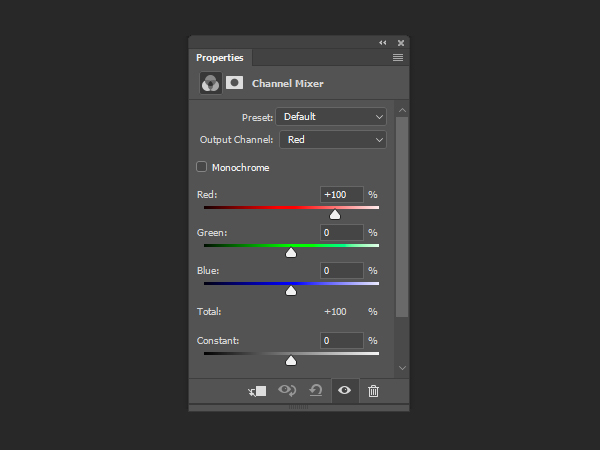
Task: Enable the Monochrome checkbox
Action: (201, 167)
